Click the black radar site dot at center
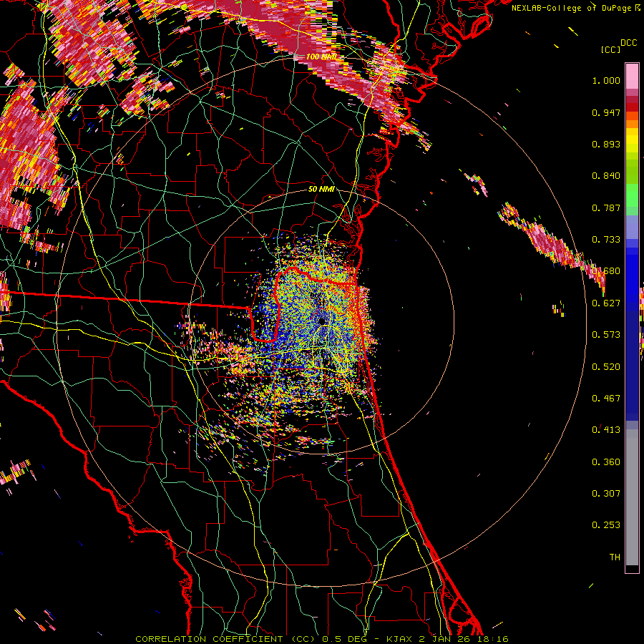 pos(322,321)
